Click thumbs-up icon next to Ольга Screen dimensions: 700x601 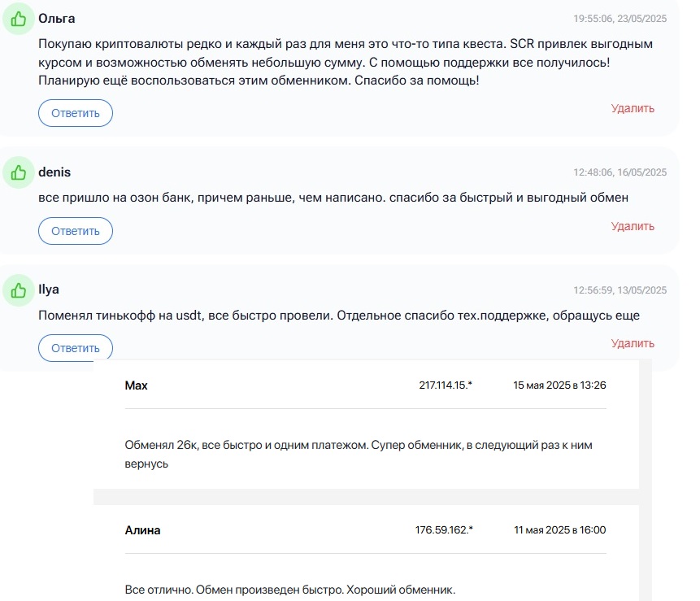[19, 19]
